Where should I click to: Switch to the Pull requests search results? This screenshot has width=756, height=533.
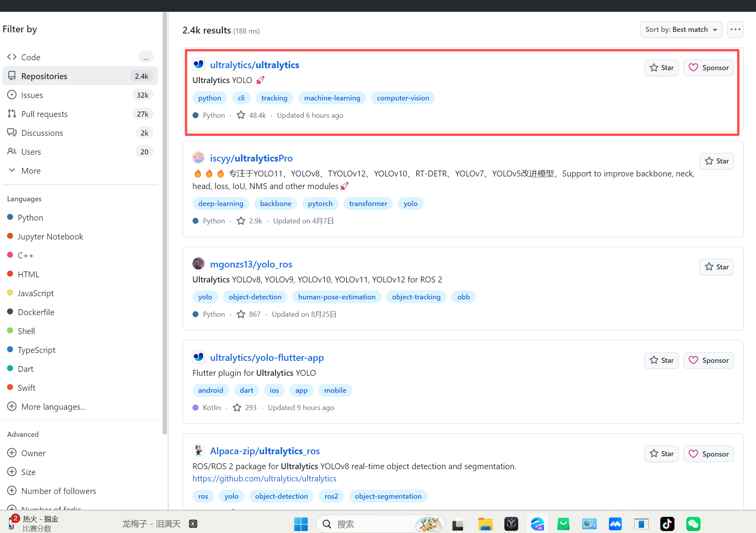pyautogui.click(x=44, y=114)
